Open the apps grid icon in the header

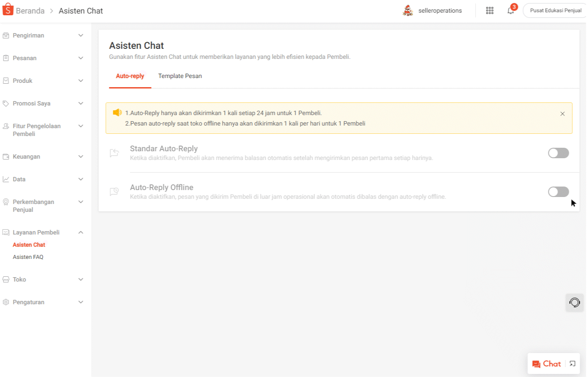[x=489, y=10]
